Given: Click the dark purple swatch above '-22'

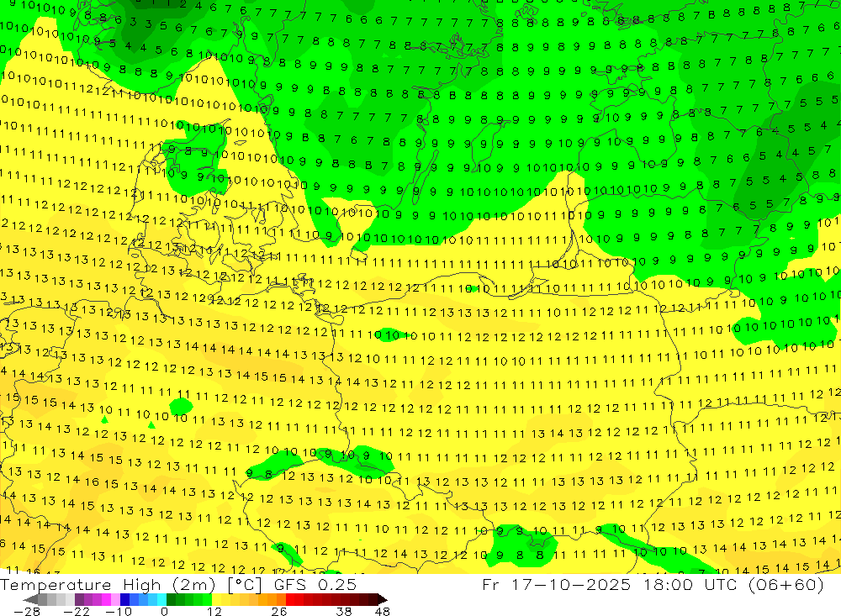Looking at the screenshot, I should pos(79,599).
